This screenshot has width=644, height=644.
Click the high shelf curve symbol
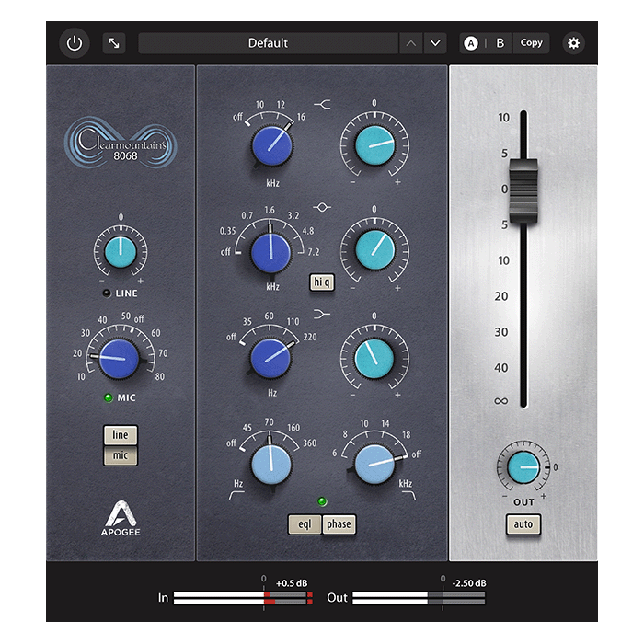322,105
